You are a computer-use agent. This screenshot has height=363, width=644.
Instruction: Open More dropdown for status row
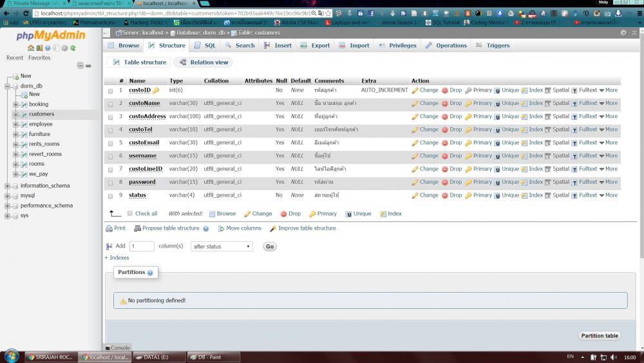[609, 195]
